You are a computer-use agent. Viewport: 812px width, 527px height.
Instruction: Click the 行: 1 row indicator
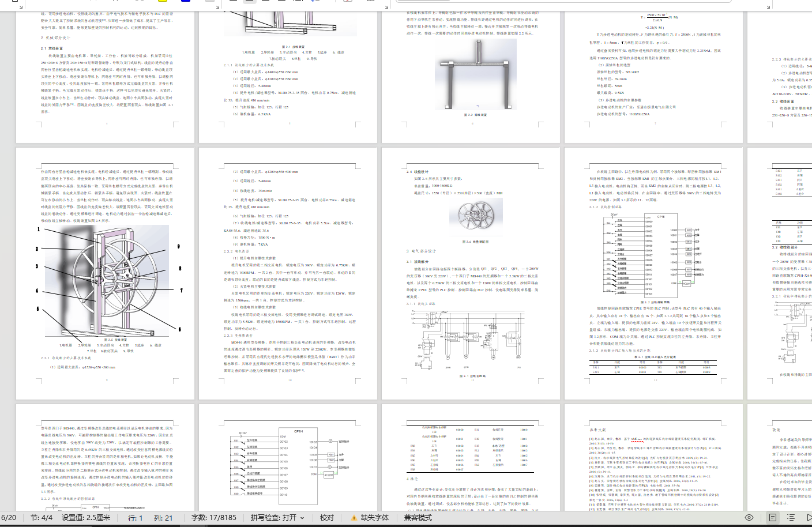click(135, 518)
